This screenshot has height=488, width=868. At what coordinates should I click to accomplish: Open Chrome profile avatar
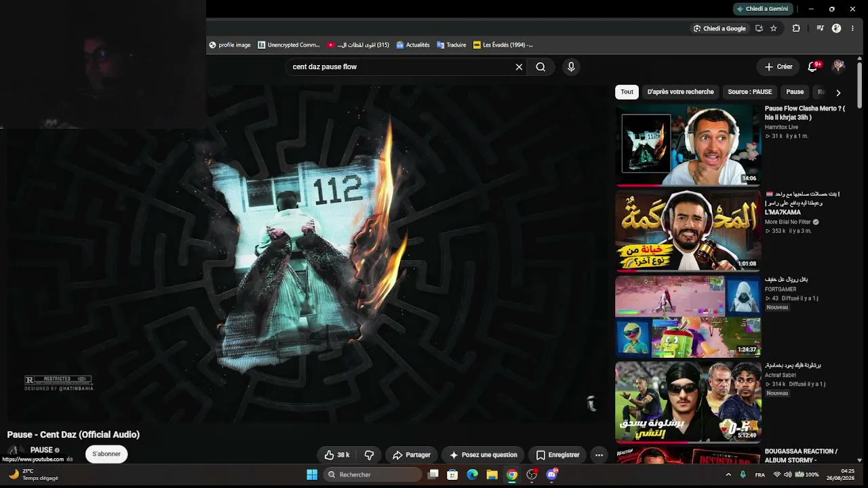point(836,28)
